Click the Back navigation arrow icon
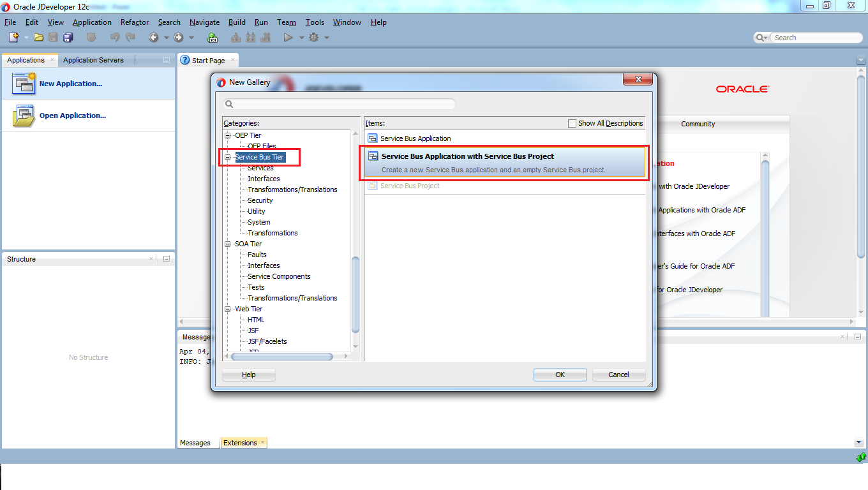This screenshot has width=868, height=490. click(x=154, y=38)
